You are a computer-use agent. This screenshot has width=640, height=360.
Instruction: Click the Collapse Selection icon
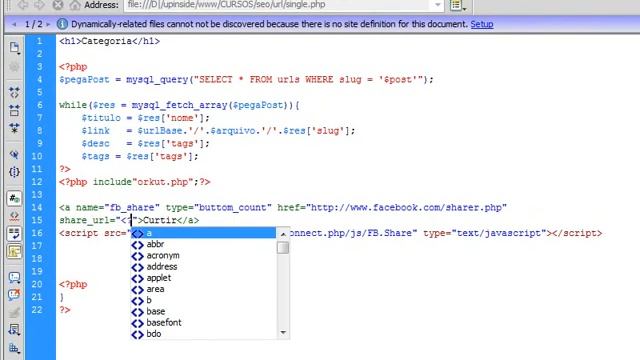click(14, 110)
